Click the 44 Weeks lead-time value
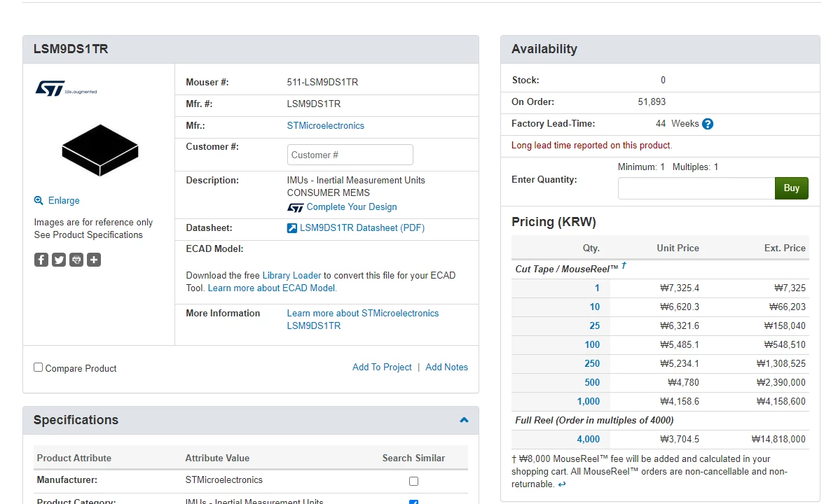 pos(677,124)
